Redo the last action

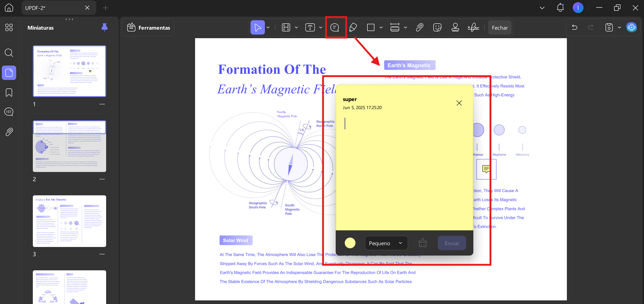click(590, 27)
